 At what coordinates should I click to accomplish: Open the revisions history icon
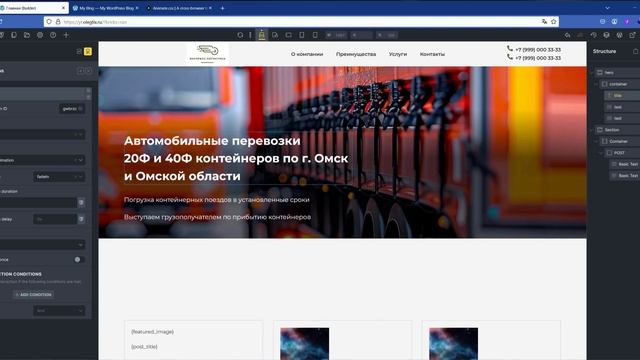(593, 35)
